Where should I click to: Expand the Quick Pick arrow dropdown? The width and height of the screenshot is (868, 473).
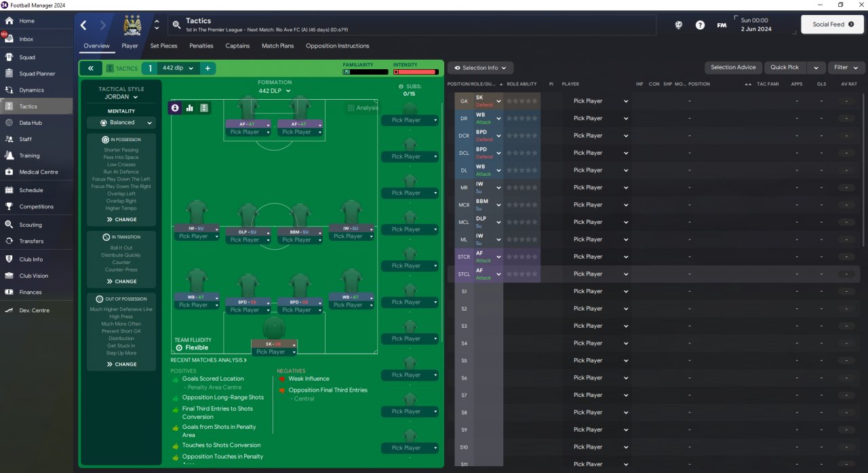[817, 67]
